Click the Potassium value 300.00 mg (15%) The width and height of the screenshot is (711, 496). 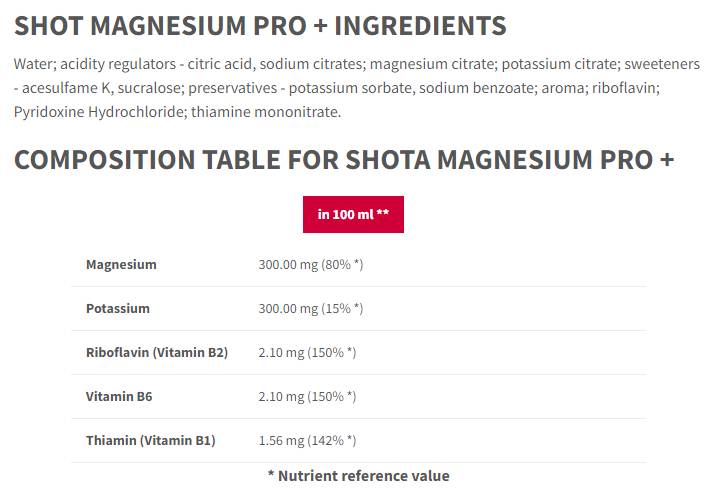[310, 309]
